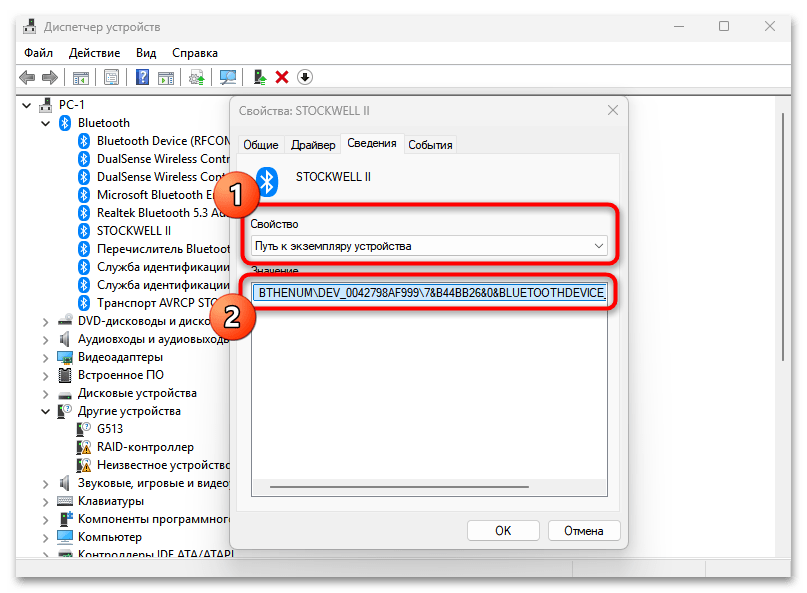The height and width of the screenshot is (593, 807).
Task: Click the Update driver toolbar icon
Action: coord(197,78)
